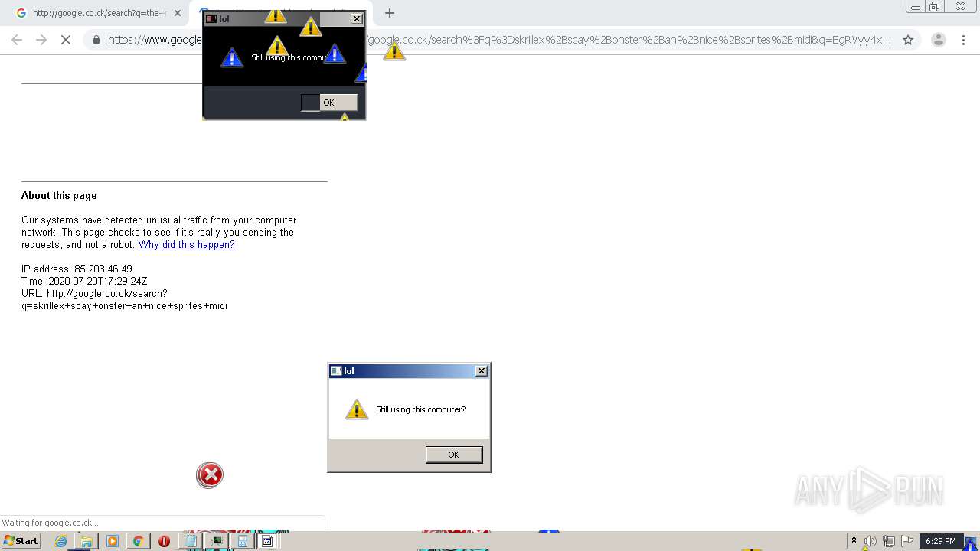Image resolution: width=980 pixels, height=551 pixels.
Task: Click OK in the white lol dialog
Action: coord(453,455)
